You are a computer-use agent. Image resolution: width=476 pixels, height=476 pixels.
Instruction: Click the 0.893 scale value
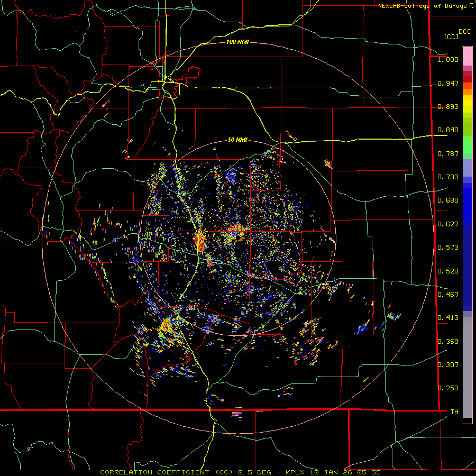coord(448,106)
